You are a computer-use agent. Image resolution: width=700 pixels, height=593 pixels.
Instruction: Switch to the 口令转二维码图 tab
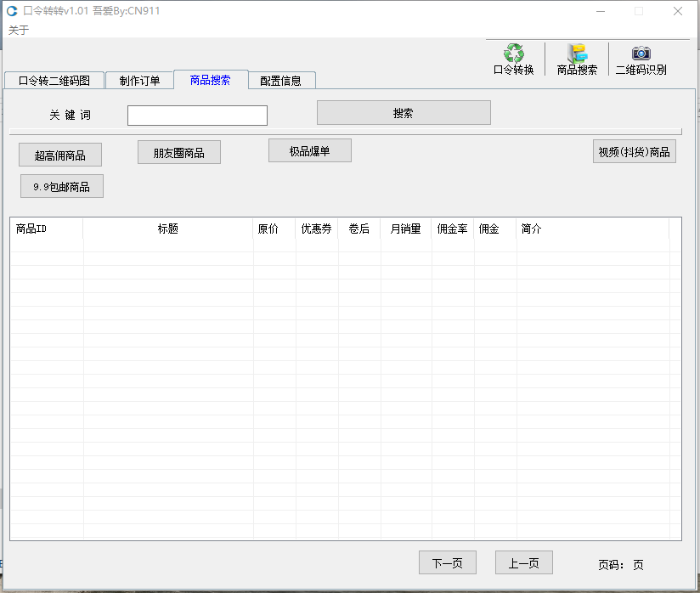coord(54,81)
